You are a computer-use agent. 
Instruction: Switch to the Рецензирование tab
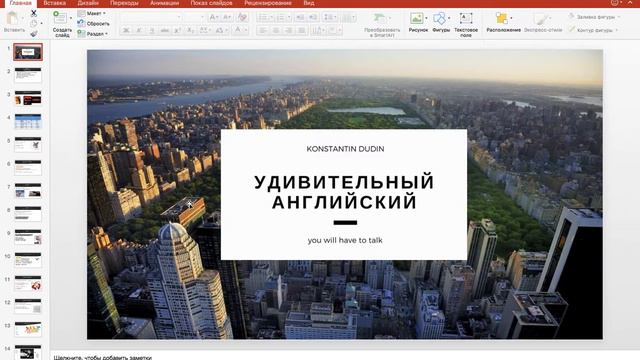tap(268, 3)
